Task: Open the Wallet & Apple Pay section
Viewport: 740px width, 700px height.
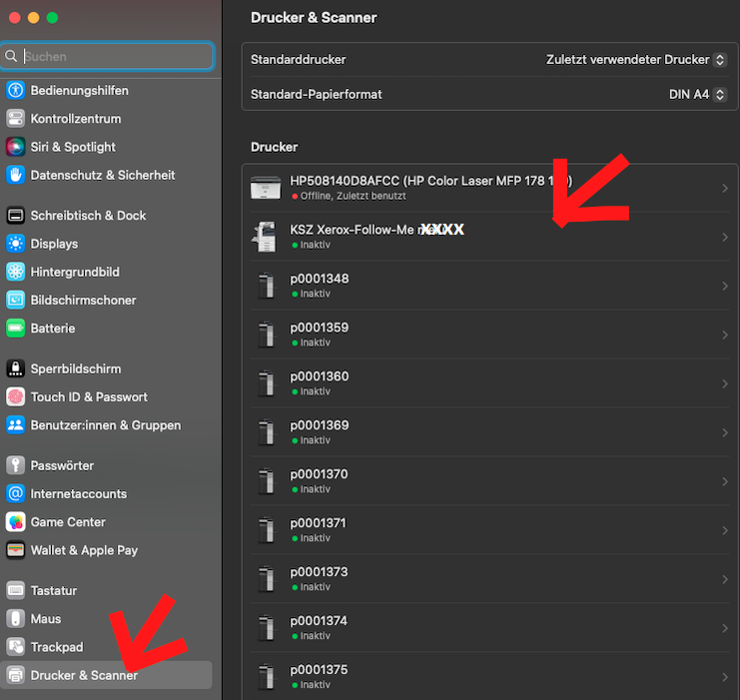Action: 84,550
